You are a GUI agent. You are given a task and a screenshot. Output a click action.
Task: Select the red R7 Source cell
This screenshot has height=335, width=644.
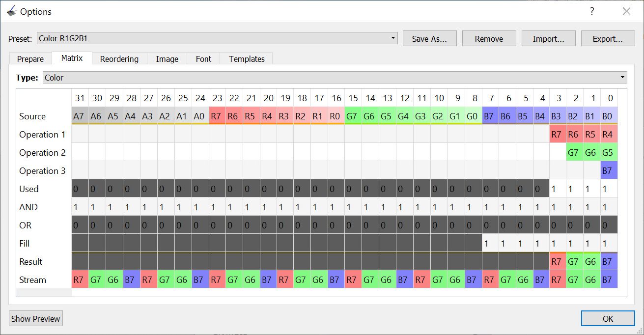(218, 116)
